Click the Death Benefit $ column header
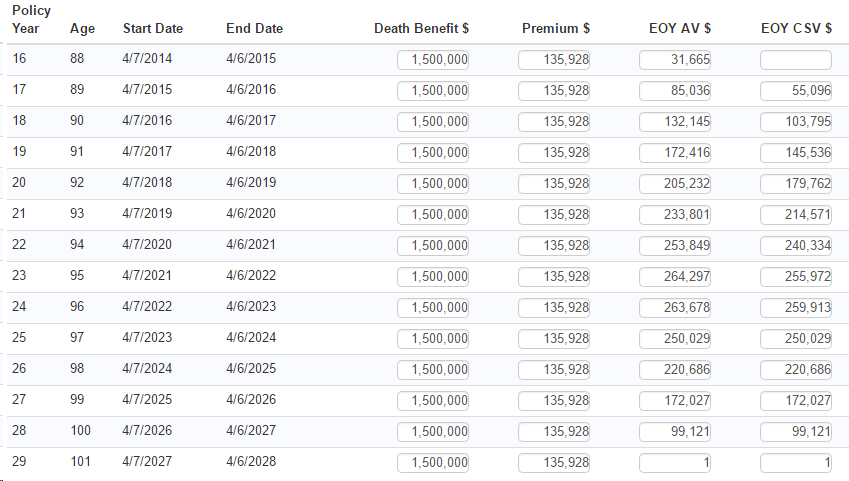The height and width of the screenshot is (481, 849). coord(421,29)
